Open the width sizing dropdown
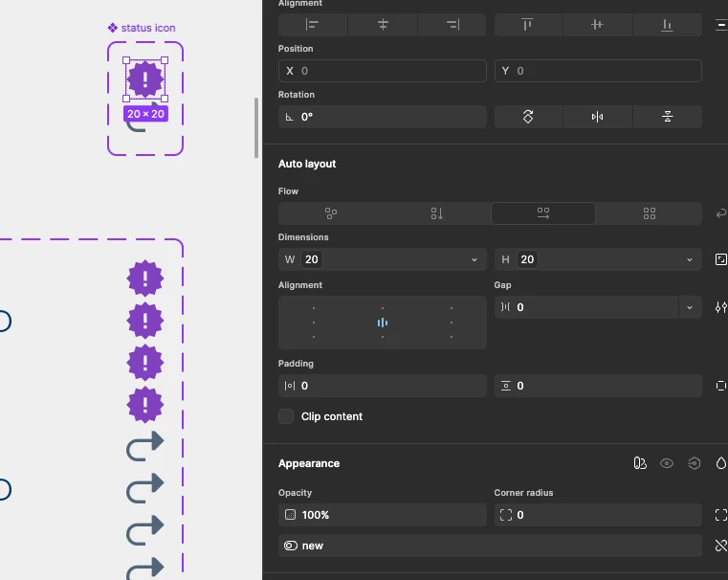728x580 pixels. 474,259
